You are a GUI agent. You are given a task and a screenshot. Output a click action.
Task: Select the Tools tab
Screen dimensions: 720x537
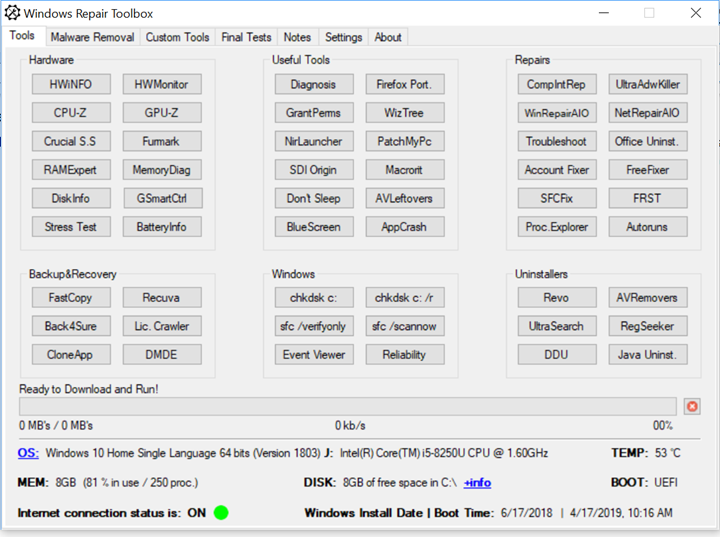22,36
